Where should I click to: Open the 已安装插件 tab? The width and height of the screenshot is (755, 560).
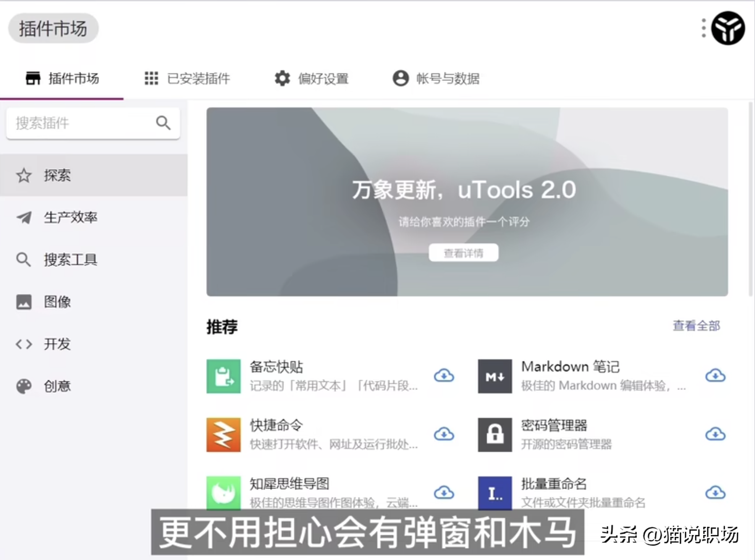(x=187, y=79)
